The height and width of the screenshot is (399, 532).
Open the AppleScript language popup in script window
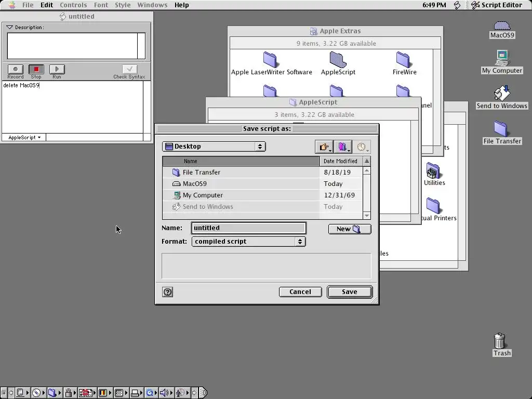pos(24,137)
